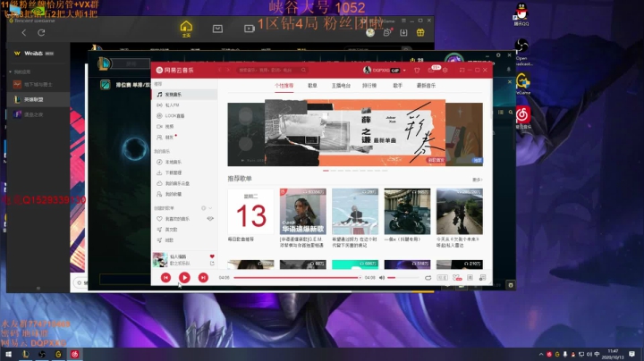Screen dimensions: 644x361
Task: Switch to 最新音乐 tab
Action: [x=426, y=86]
